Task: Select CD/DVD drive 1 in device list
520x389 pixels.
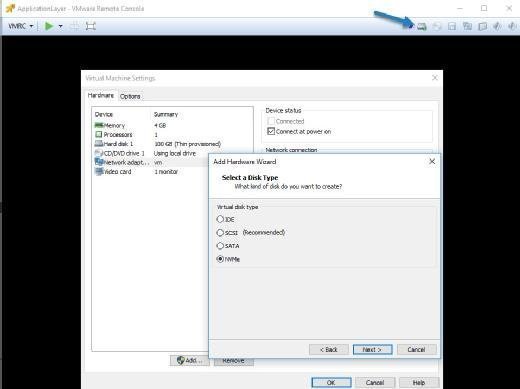Action: (x=172, y=153)
